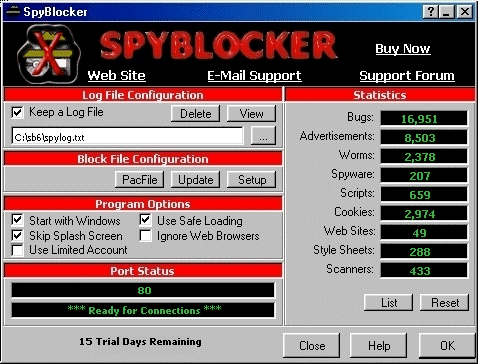Open block file Setup
The image size is (478, 364).
click(252, 180)
